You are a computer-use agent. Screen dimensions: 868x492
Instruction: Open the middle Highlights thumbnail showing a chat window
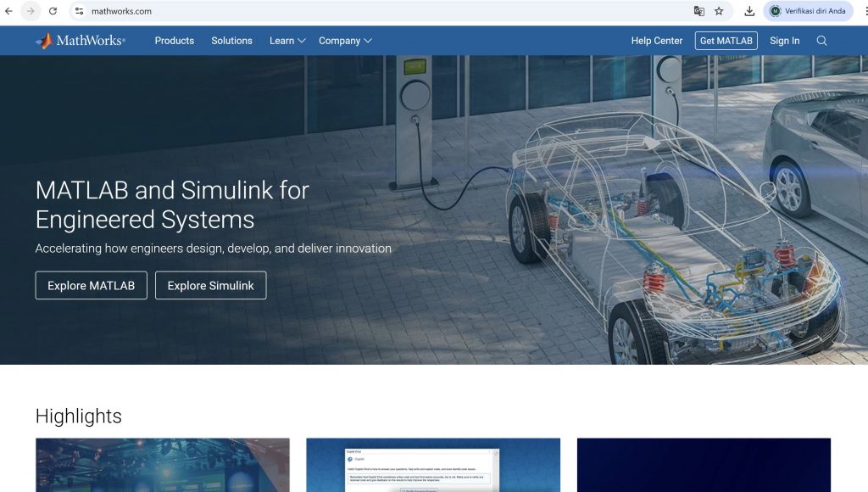pos(433,465)
